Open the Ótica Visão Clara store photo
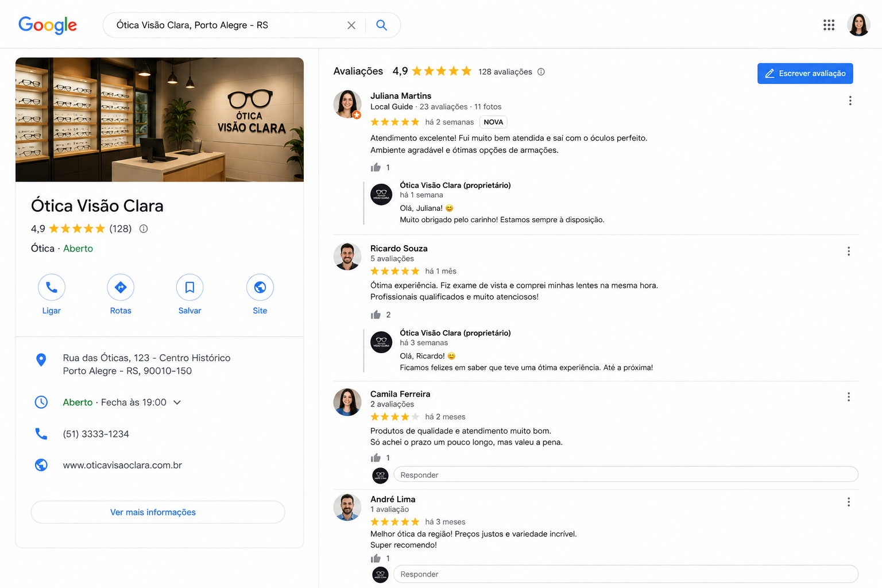This screenshot has height=588, width=882. pyautogui.click(x=160, y=119)
